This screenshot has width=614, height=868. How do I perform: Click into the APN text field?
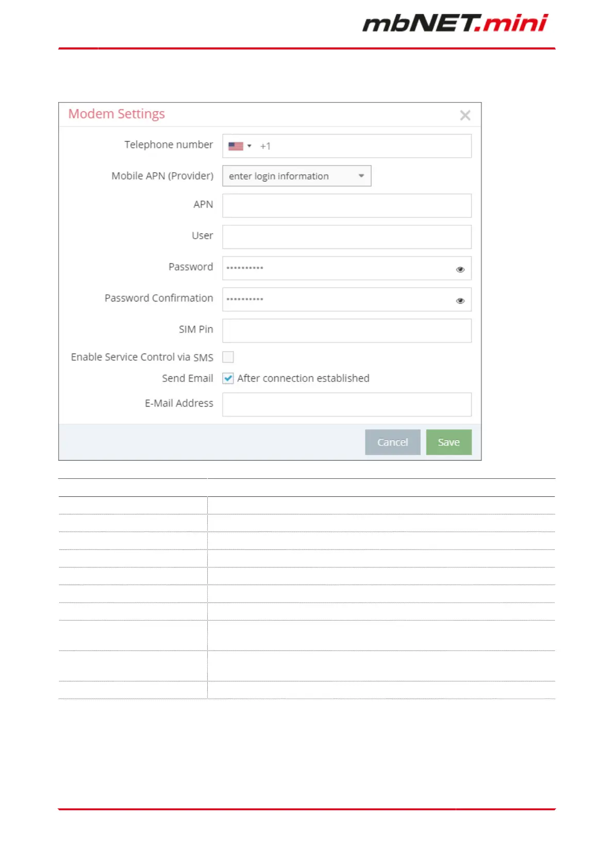tap(347, 206)
